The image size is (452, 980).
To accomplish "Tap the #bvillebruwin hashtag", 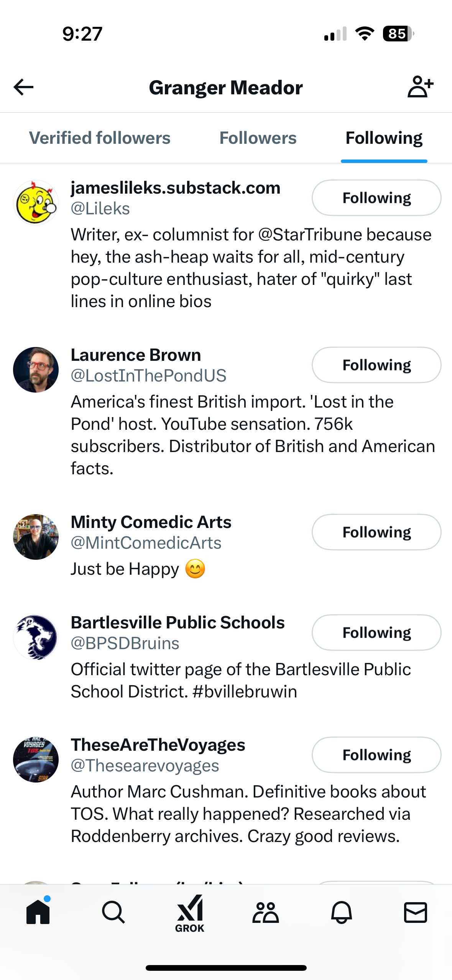I will point(245,692).
